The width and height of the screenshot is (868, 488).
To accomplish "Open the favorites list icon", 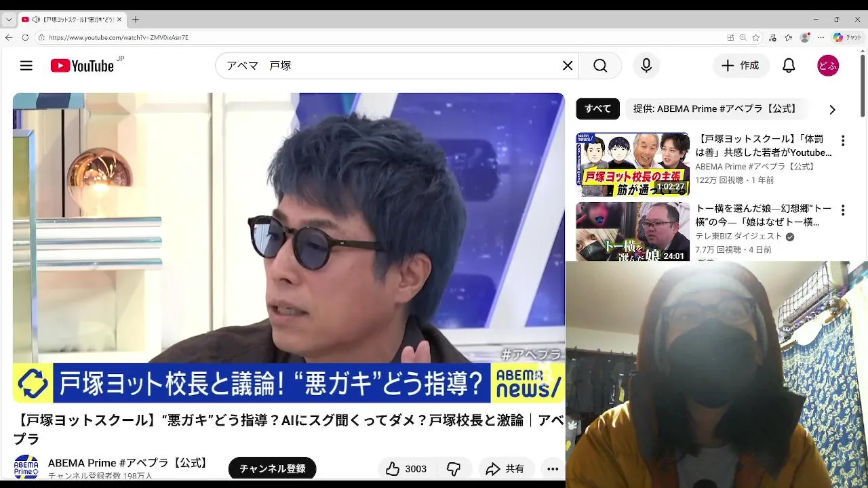I will [x=789, y=37].
